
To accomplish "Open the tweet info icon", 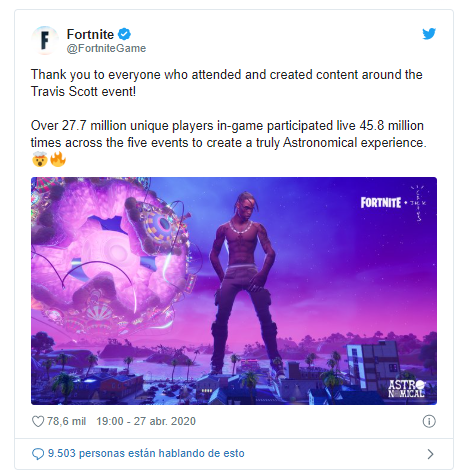I will pos(429,421).
